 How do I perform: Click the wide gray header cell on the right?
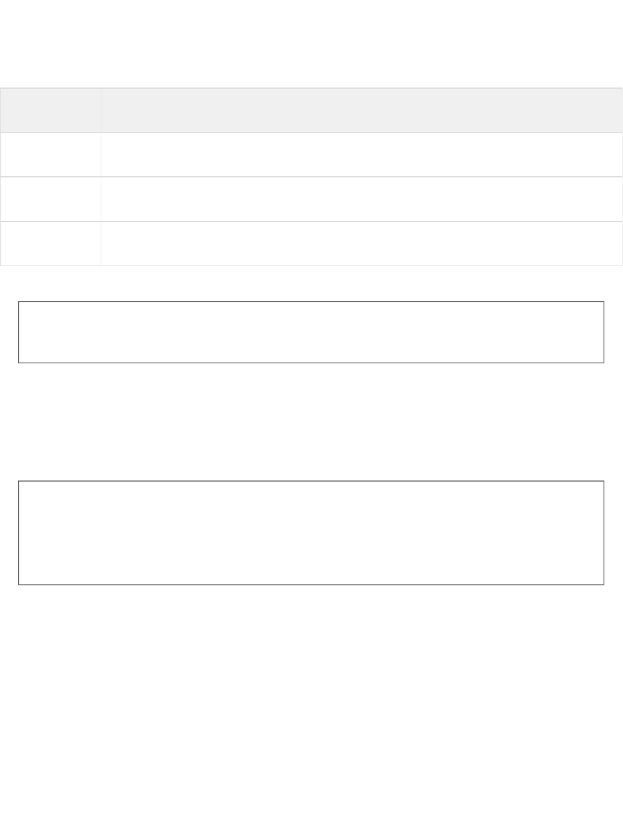(x=361, y=110)
